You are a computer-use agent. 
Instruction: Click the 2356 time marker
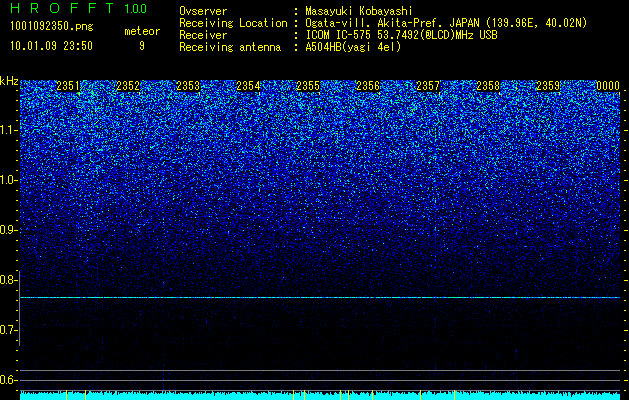click(368, 86)
